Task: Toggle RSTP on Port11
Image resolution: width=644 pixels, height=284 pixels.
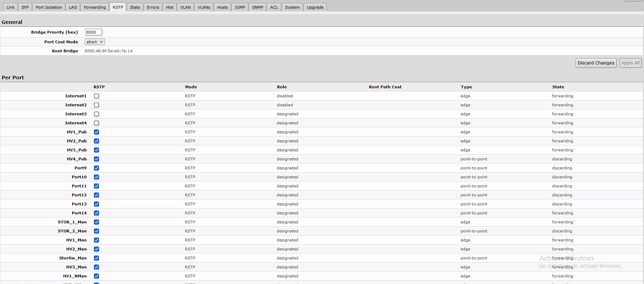Action: (x=96, y=186)
